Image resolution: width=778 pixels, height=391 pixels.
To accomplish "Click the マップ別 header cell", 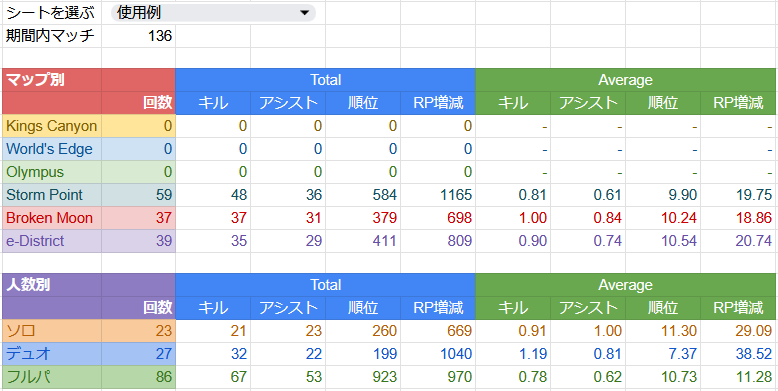I will [x=52, y=80].
